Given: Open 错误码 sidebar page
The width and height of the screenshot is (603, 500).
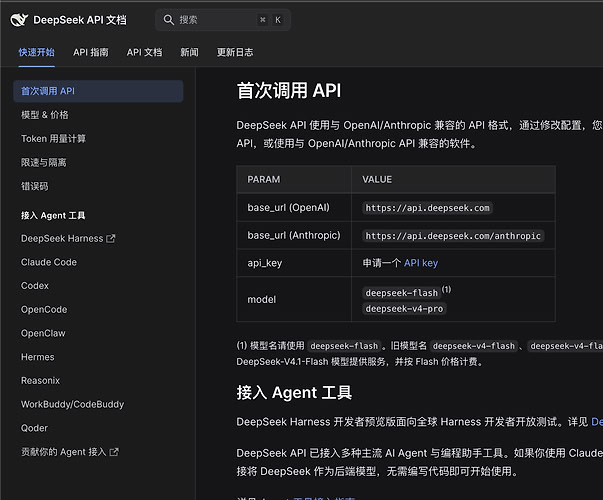Looking at the screenshot, I should click(35, 186).
